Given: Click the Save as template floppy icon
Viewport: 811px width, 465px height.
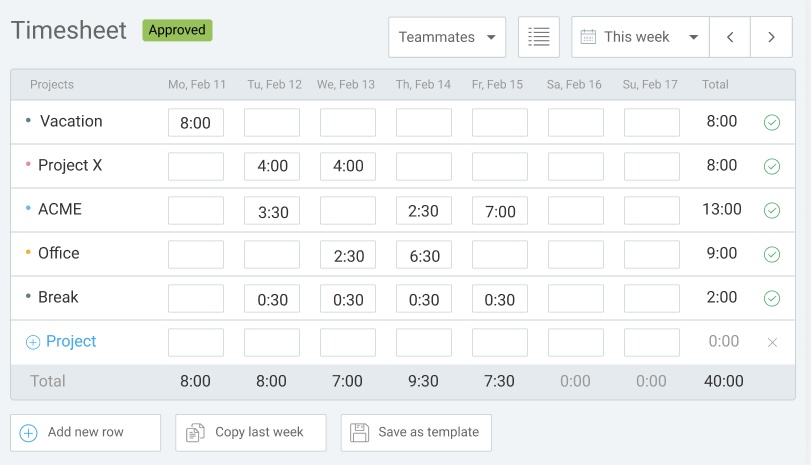Looking at the screenshot, I should coord(359,432).
